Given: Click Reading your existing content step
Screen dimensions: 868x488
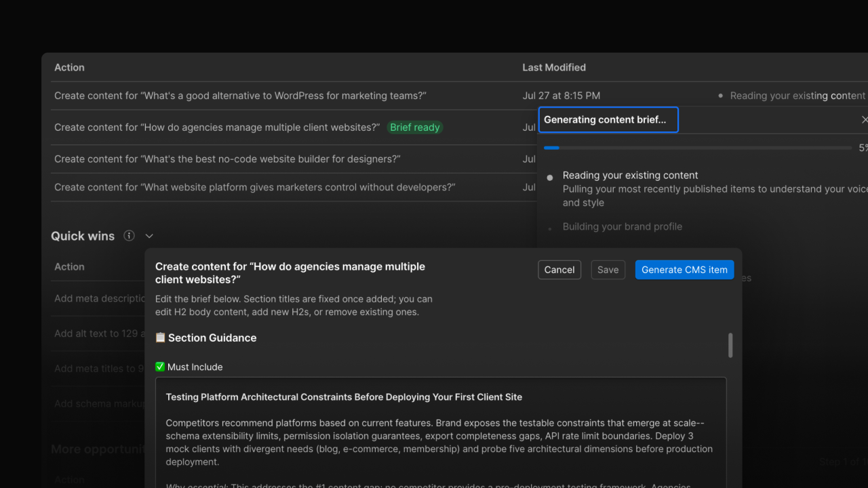Looking at the screenshot, I should (x=631, y=175).
